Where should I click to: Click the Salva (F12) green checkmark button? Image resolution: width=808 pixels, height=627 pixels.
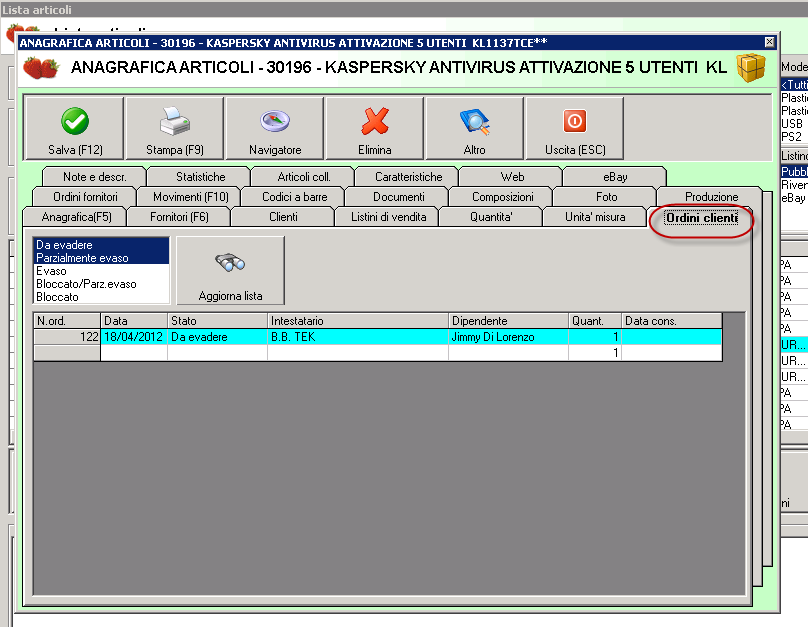tap(75, 128)
